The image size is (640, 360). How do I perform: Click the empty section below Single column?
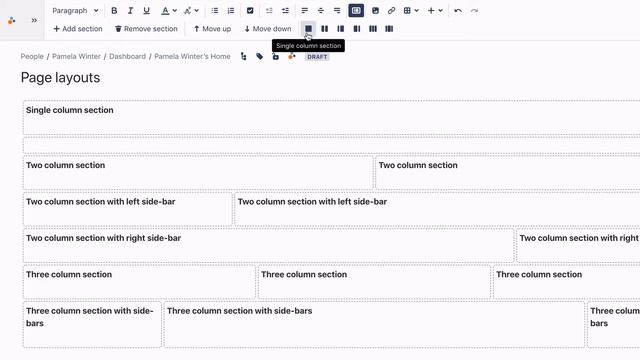tap(331, 145)
